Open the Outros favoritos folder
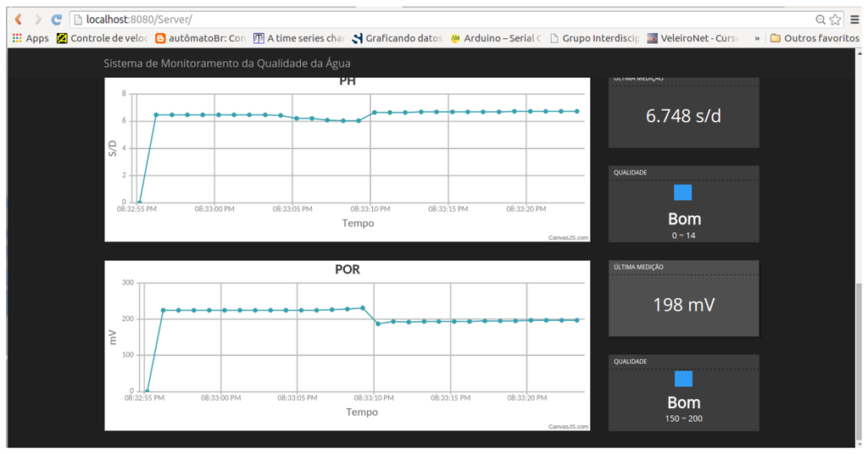This screenshot has width=868, height=454. pos(815,38)
